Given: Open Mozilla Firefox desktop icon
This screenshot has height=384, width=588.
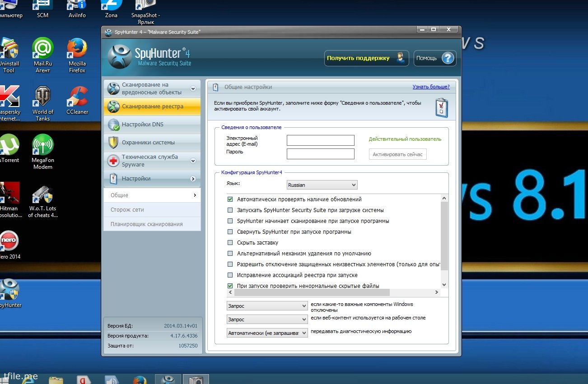Looking at the screenshot, I should (77, 55).
